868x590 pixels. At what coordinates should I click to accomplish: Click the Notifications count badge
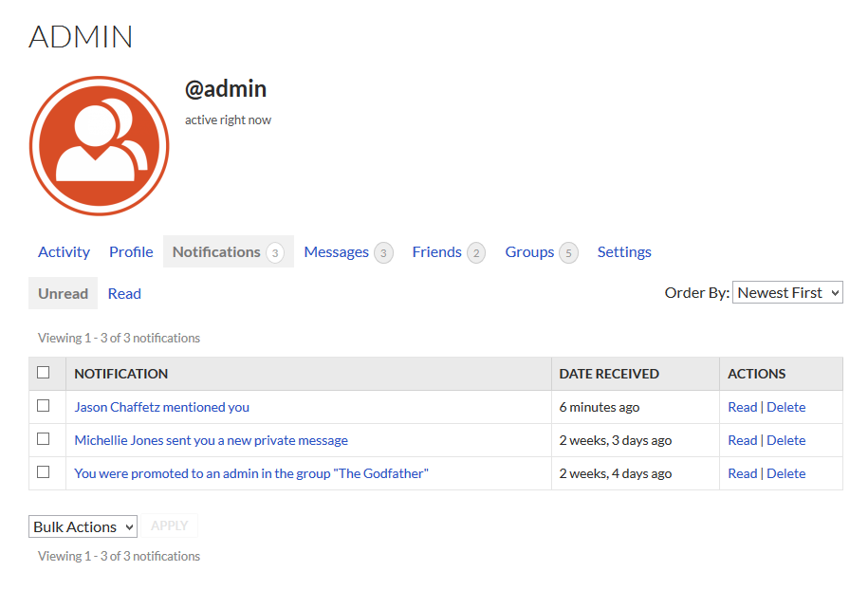pos(275,253)
